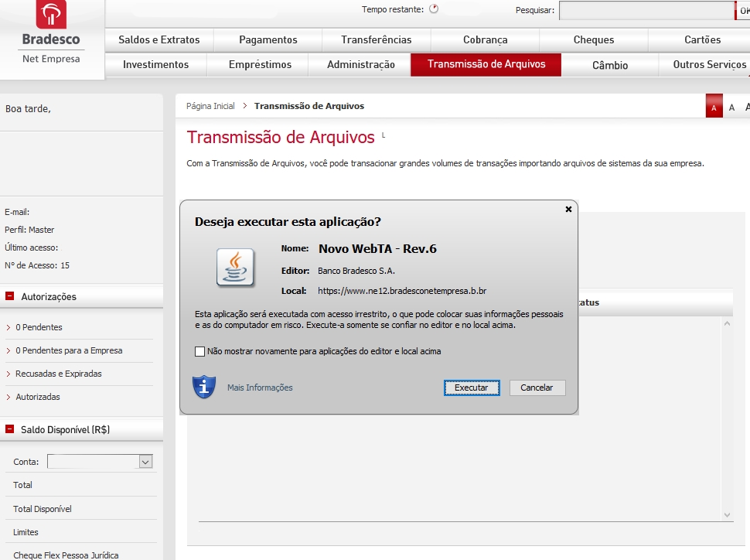This screenshot has height=560, width=750.
Task: Close the Java security dialog with X
Action: pyautogui.click(x=568, y=210)
